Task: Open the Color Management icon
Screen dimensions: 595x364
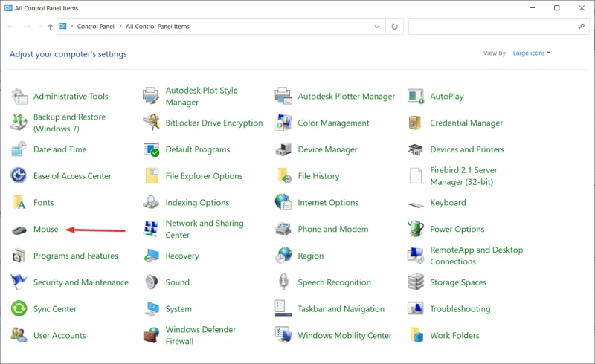Action: coord(283,123)
